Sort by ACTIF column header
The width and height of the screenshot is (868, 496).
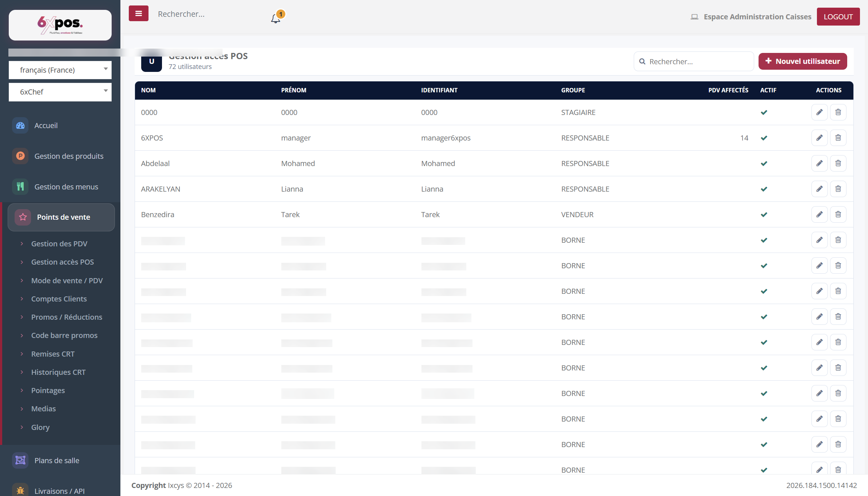tap(768, 90)
